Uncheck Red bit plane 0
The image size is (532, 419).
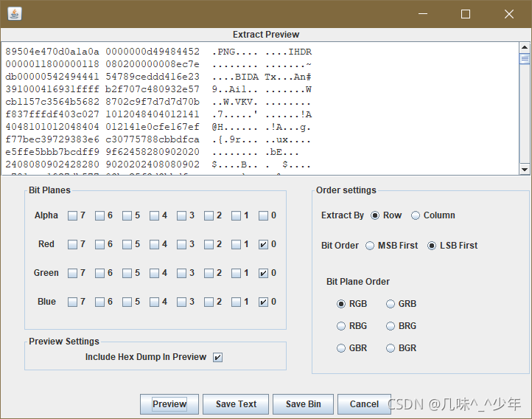(x=263, y=244)
